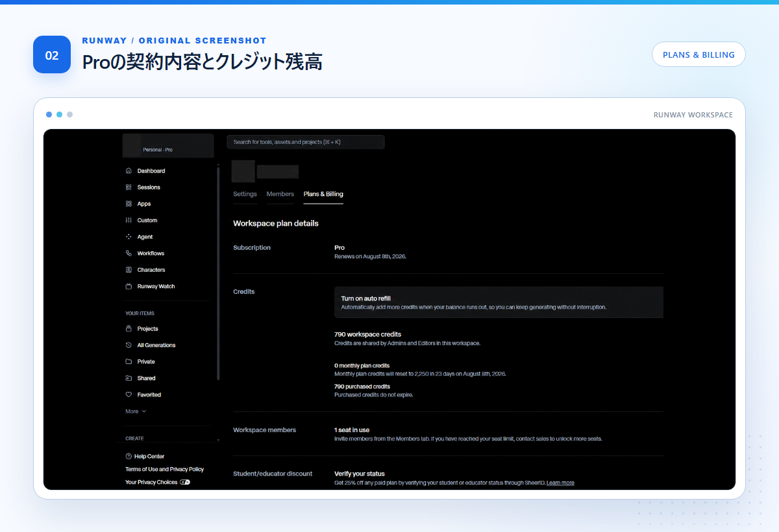Click the Verify your status text
Viewport: 779px width, 532px height.
(360, 474)
